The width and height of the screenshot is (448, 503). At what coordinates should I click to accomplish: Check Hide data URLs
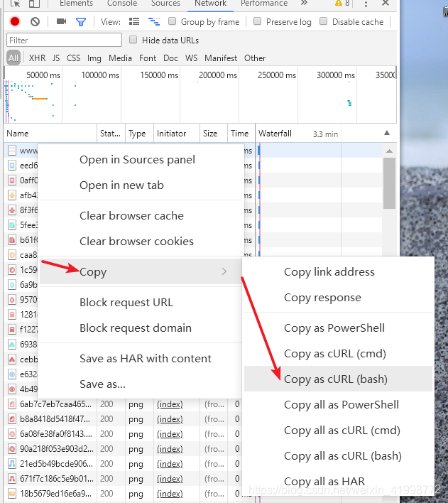coord(133,40)
